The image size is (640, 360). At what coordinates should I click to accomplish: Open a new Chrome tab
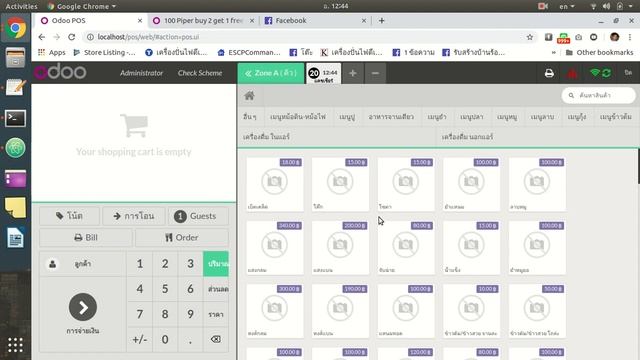[382, 20]
